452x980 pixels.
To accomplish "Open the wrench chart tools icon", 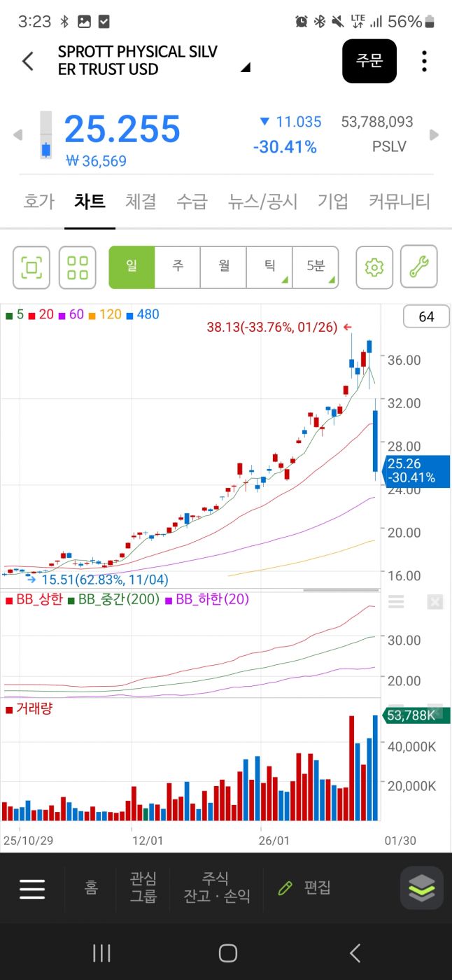I will point(418,267).
